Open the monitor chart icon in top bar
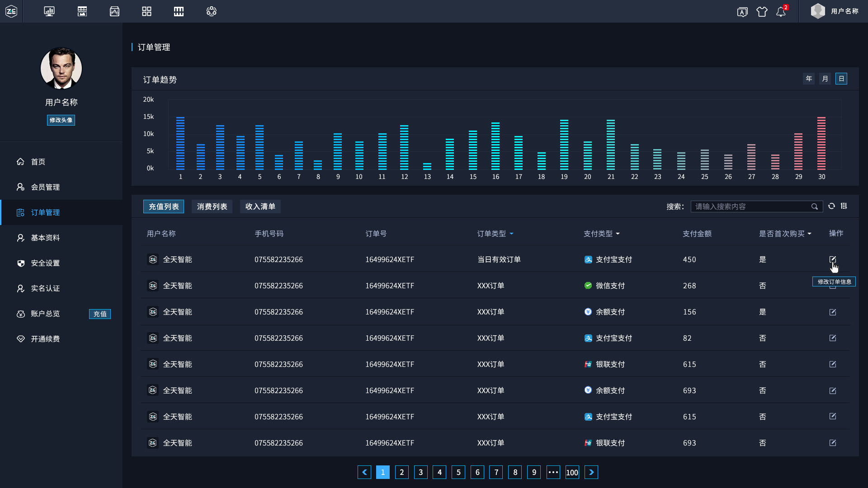 point(49,11)
